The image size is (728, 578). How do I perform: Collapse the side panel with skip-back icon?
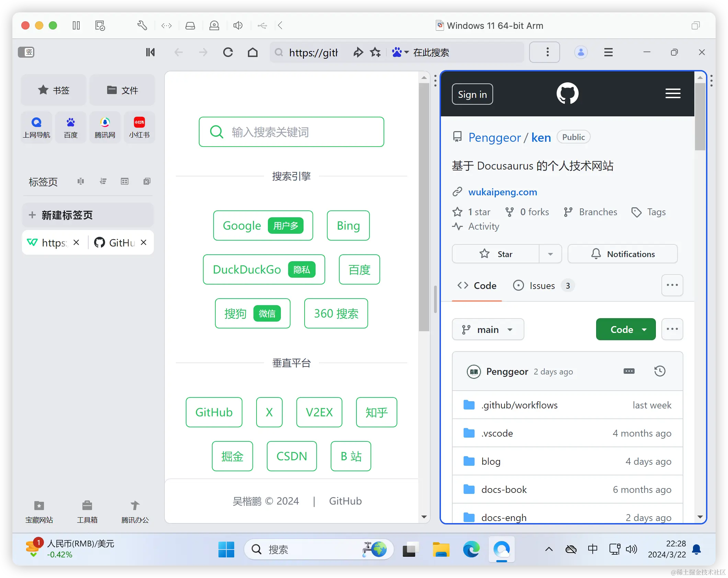tap(150, 52)
